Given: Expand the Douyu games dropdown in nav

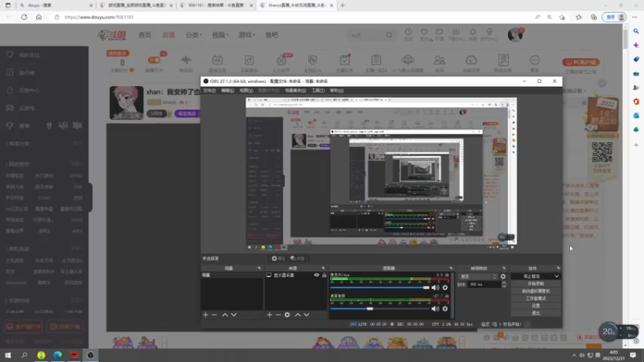Looking at the screenshot, I should click(247, 35).
